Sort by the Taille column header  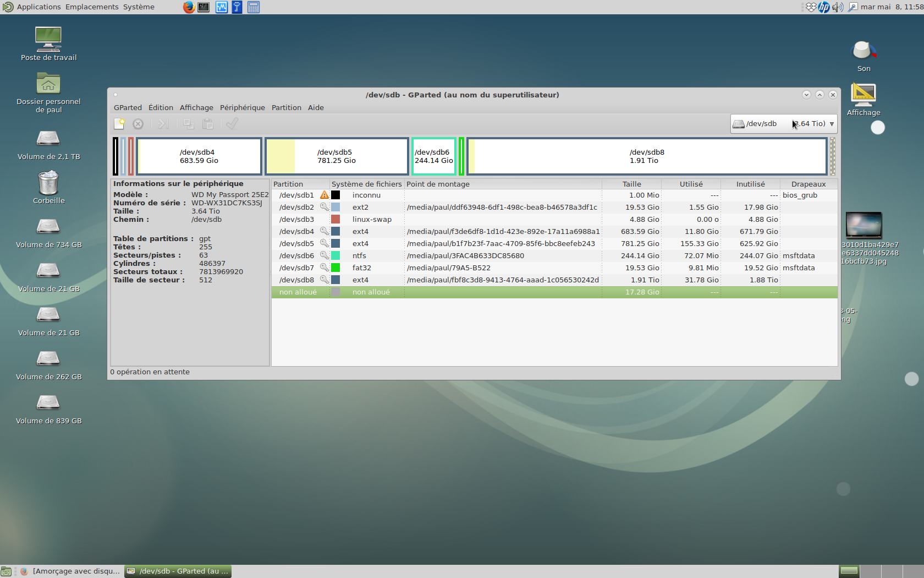tap(631, 184)
